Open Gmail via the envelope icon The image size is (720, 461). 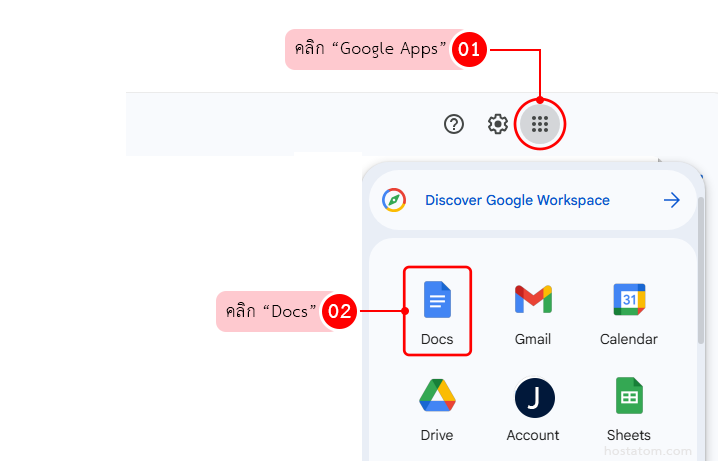533,299
